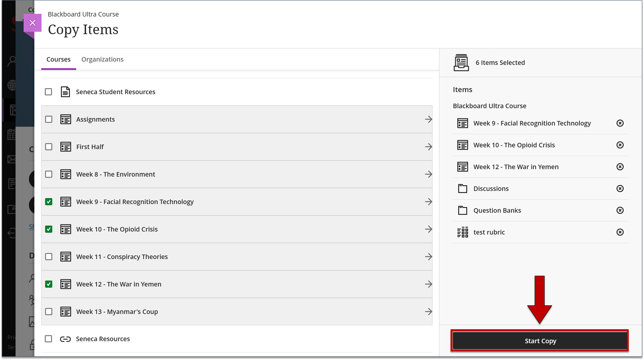This screenshot has width=644, height=360.
Task: Click the Week 10 Opioid Crisis row title
Action: click(x=117, y=229)
